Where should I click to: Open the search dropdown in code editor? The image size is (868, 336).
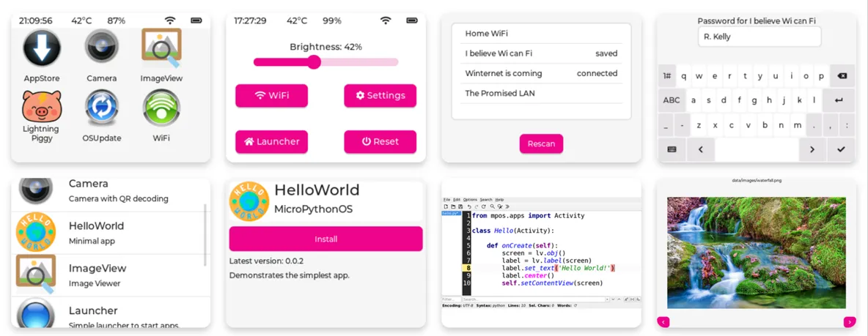(607, 299)
